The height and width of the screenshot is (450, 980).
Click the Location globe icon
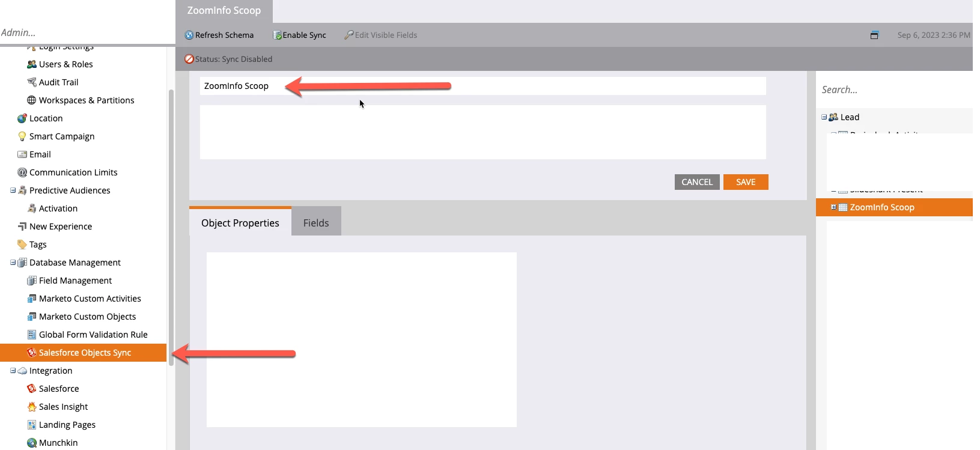pos(22,118)
